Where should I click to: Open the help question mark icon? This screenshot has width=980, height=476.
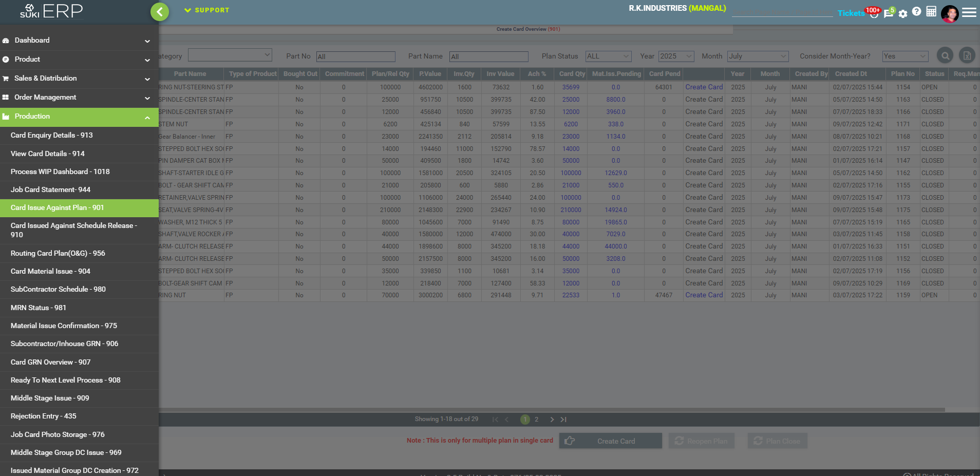(x=917, y=12)
